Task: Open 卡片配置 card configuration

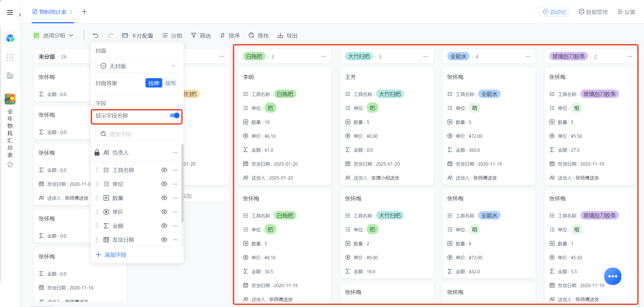Action: pyautogui.click(x=137, y=36)
